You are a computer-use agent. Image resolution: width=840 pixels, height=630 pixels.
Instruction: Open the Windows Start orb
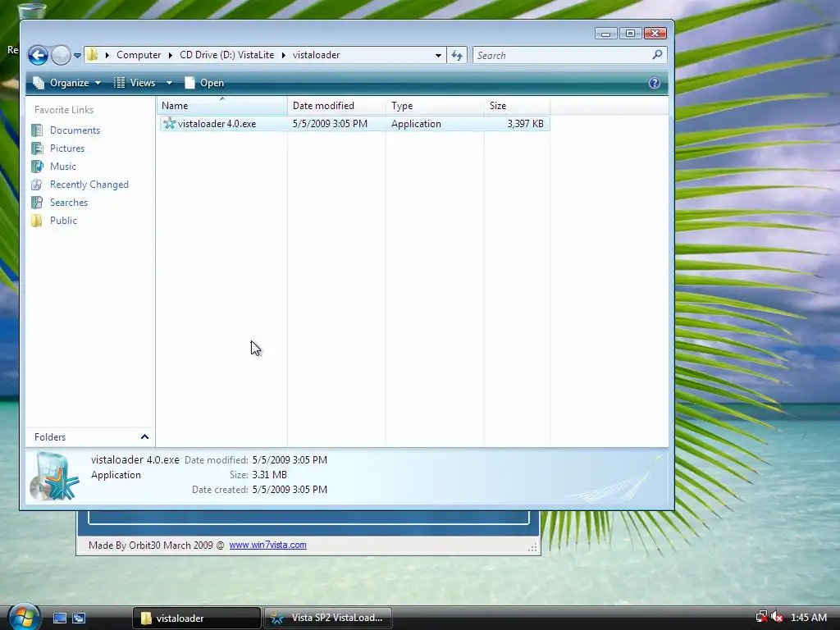(24, 618)
